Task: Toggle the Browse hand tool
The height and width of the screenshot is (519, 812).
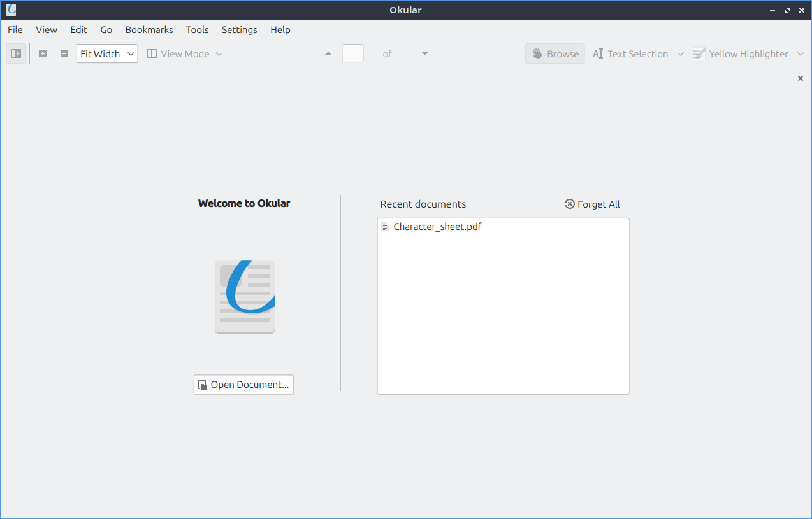Action: [x=555, y=54]
